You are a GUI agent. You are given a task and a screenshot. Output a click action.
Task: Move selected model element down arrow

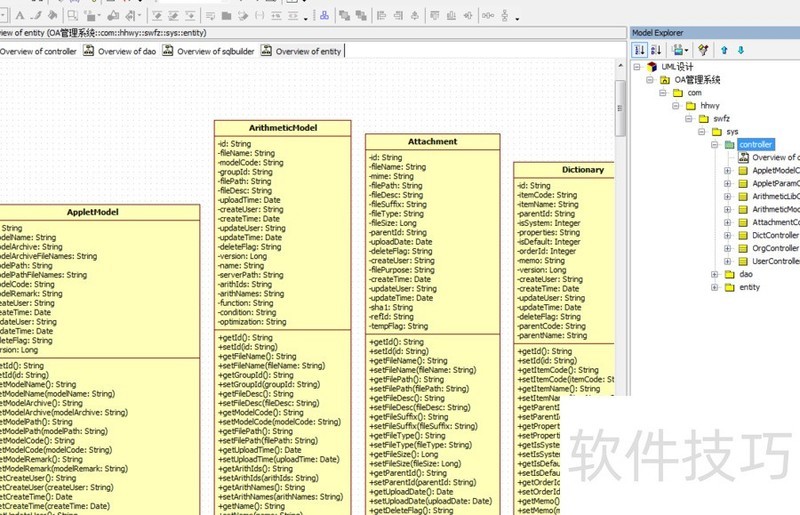pyautogui.click(x=741, y=50)
